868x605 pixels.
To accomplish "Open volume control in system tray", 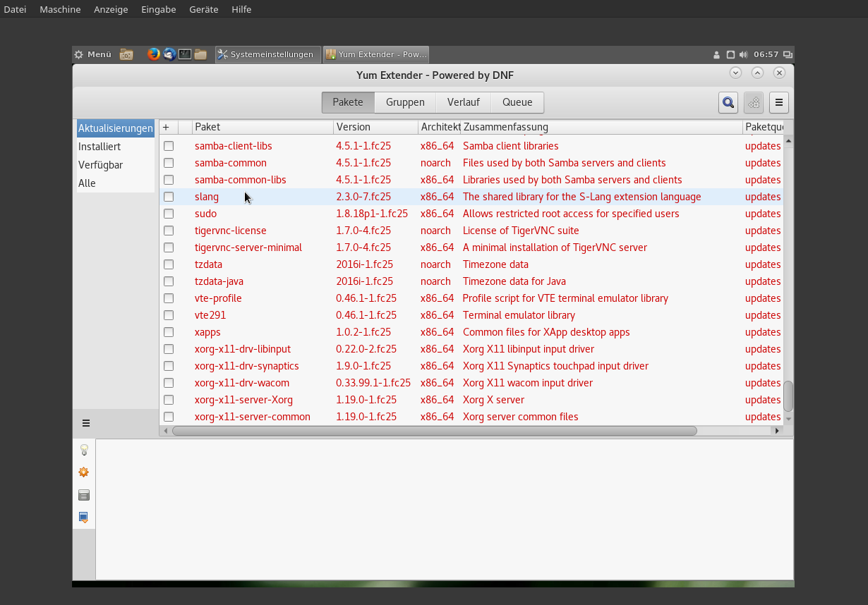I will (x=743, y=54).
